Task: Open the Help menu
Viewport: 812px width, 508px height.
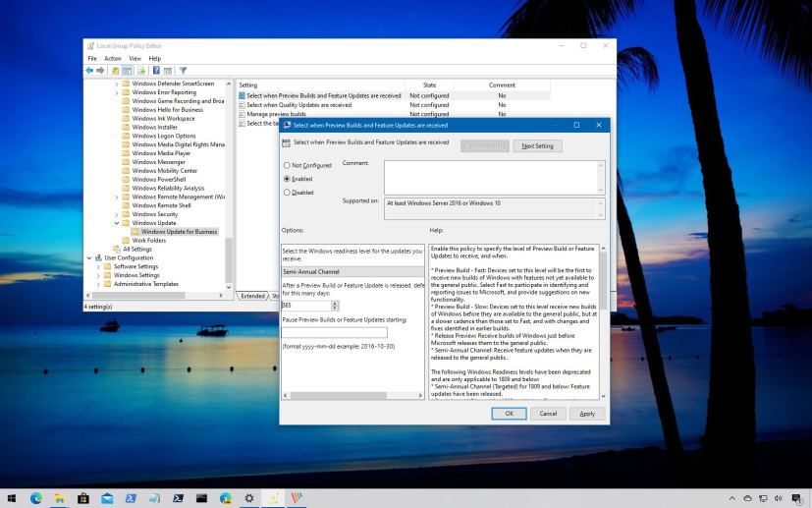Action: (154, 59)
